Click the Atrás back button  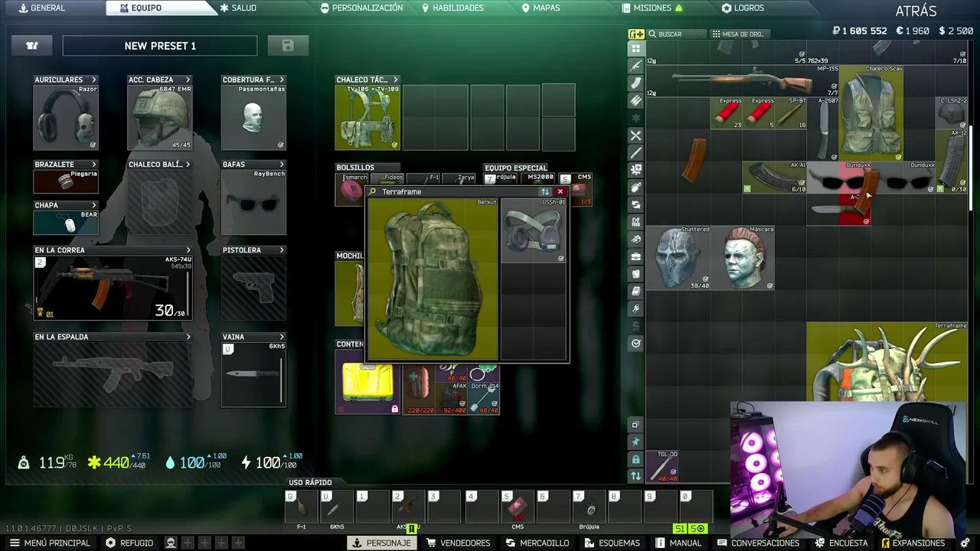pyautogui.click(x=916, y=11)
